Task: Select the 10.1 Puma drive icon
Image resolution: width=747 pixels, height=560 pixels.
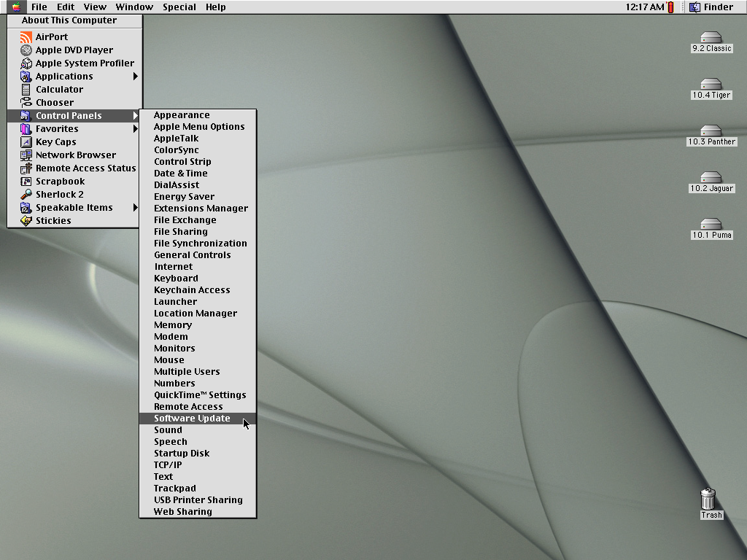Action: (711, 225)
